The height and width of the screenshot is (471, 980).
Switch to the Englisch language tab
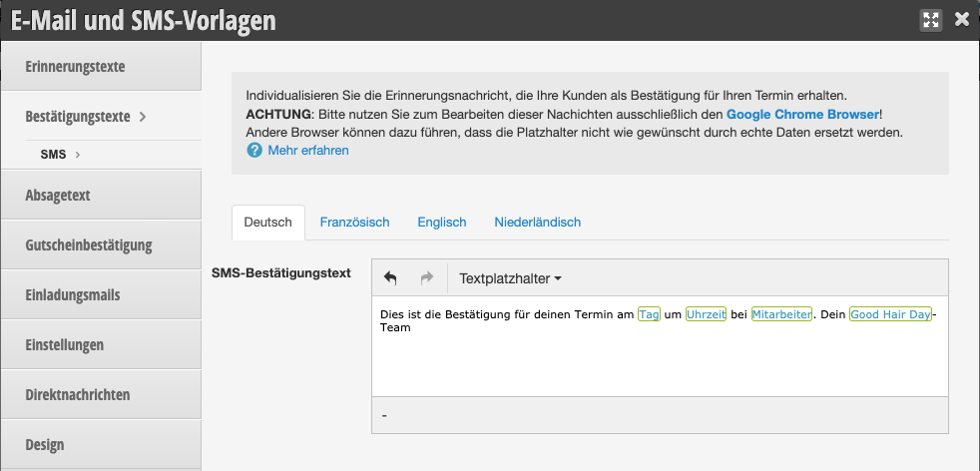[x=441, y=222]
